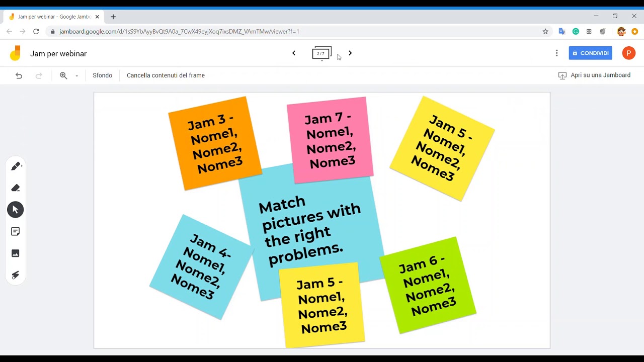Open the Grammarly extension icon
The image size is (644, 362).
576,32
